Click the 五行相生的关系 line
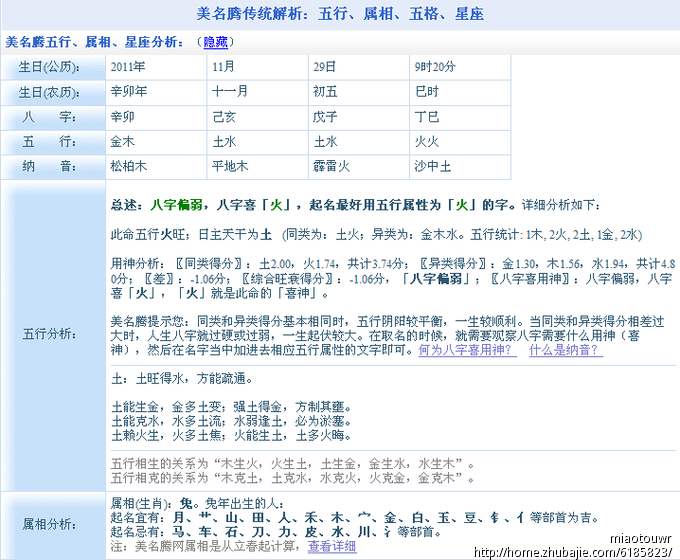This screenshot has height=560, width=680. pyautogui.click(x=293, y=464)
